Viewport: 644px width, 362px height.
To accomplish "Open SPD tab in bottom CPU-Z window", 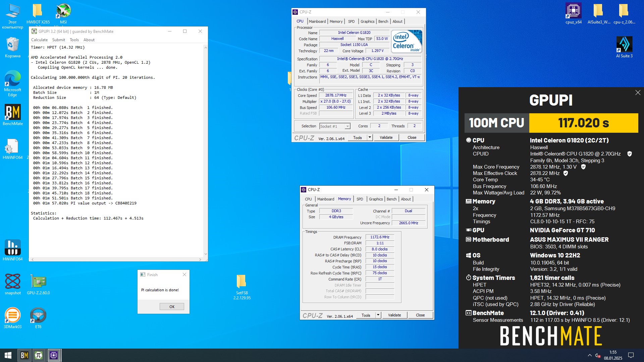I will click(x=360, y=199).
